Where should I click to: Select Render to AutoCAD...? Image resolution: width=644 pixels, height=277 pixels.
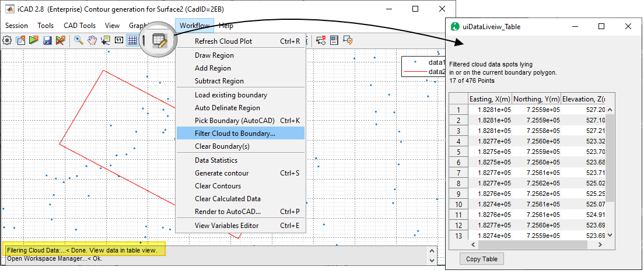point(241,212)
